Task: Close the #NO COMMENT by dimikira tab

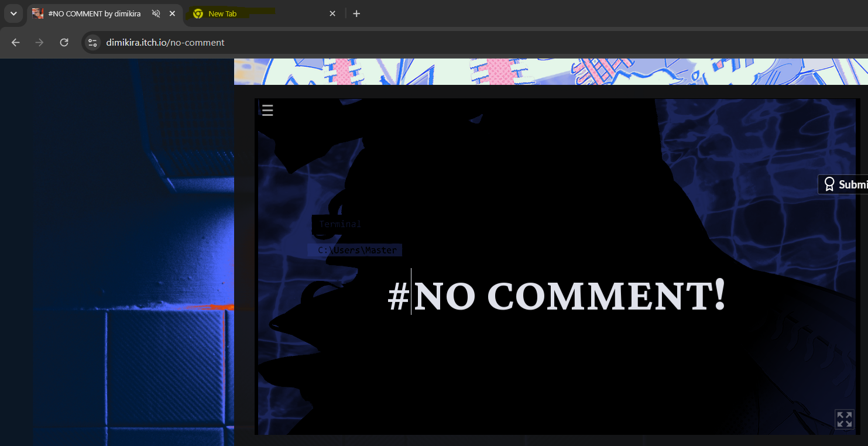Action: (172, 13)
